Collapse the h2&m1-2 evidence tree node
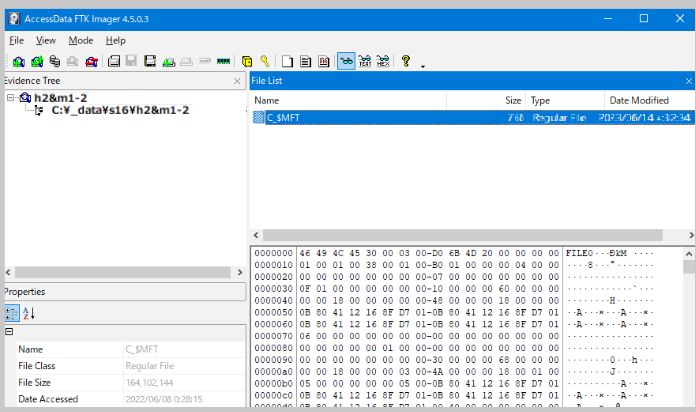The width and height of the screenshot is (696, 412). (11, 98)
